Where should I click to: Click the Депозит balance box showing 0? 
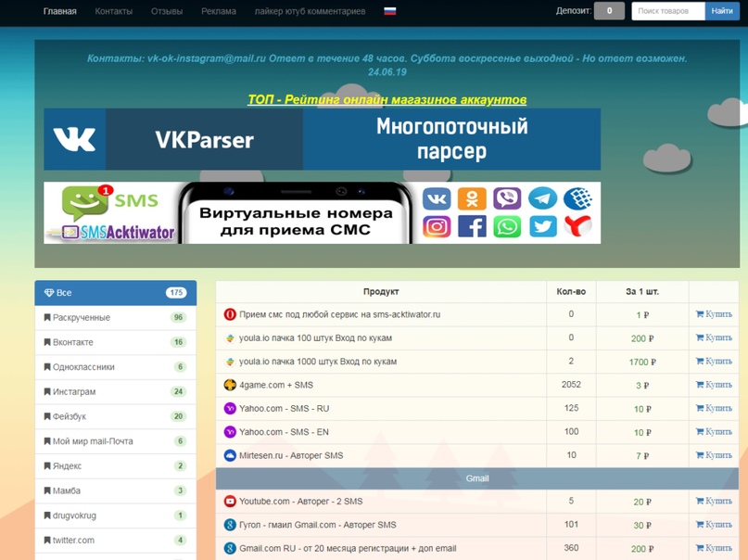coord(609,11)
